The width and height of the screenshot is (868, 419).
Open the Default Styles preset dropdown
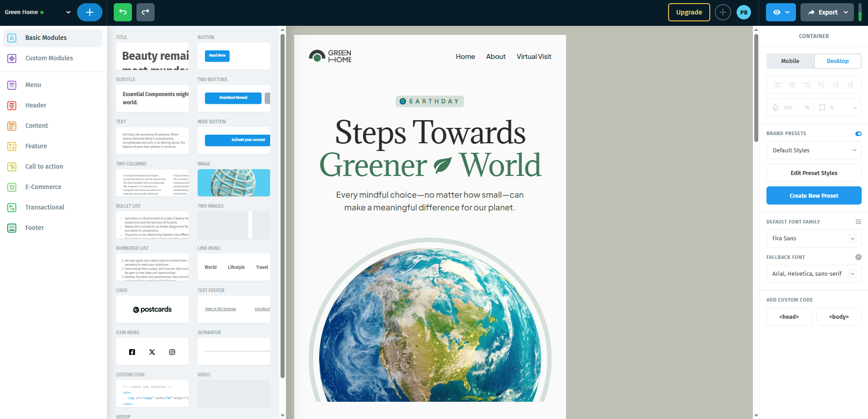point(814,150)
